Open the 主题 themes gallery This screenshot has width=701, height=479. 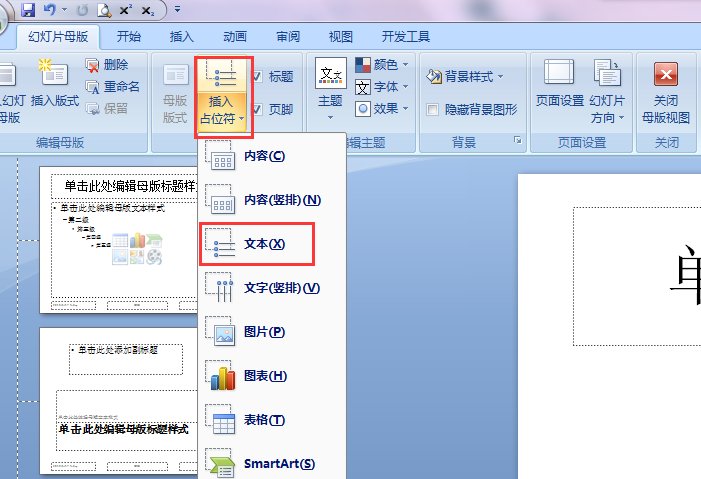(x=330, y=89)
